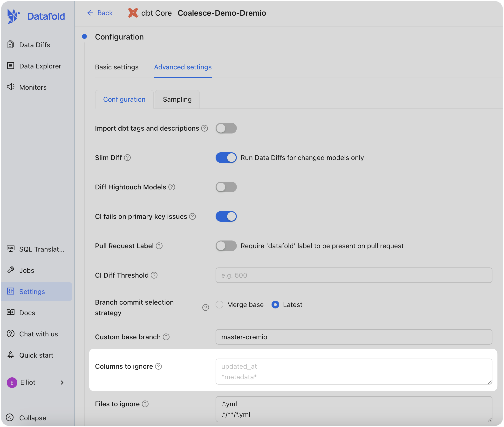Image resolution: width=504 pixels, height=427 pixels.
Task: Click 'Run Data Diffs for changed models only' text
Action: coord(302,158)
